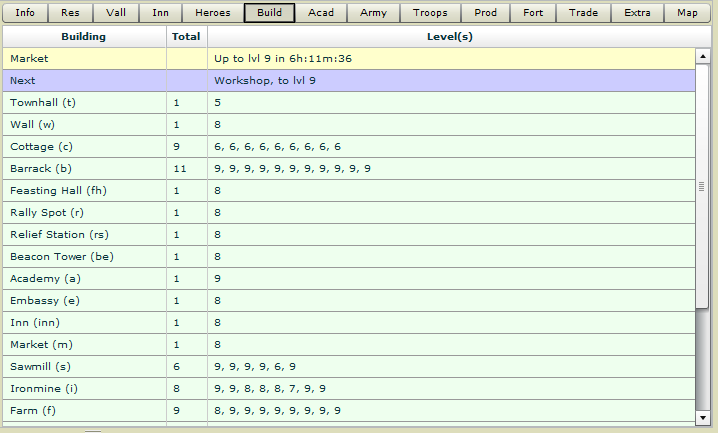Click the Build tab
This screenshot has width=718, height=433.
269,13
